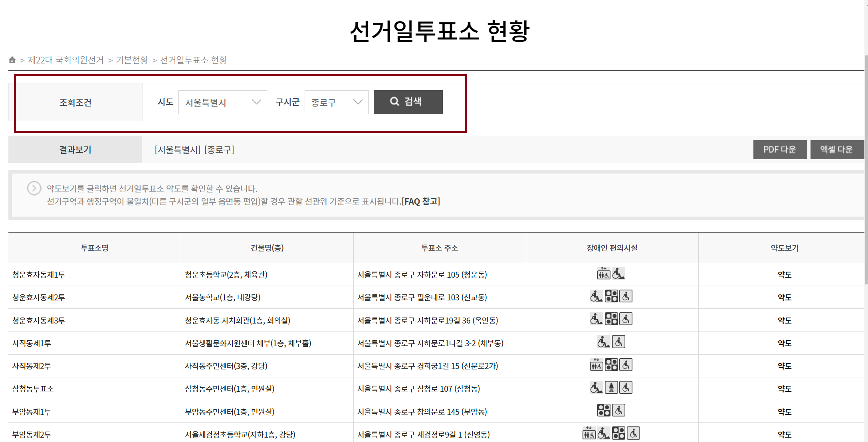Click the home icon in the breadcrumb
This screenshot has height=442, width=868.
[x=12, y=60]
